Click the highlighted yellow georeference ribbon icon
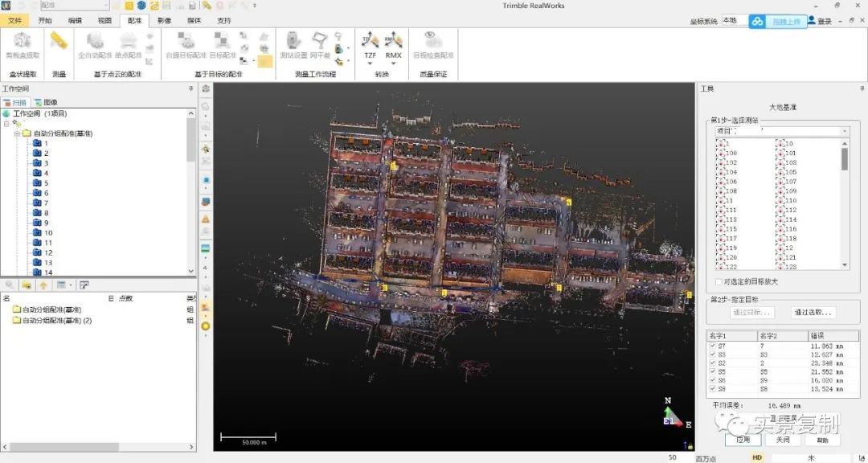Viewport: 868px width, 463px height. click(265, 61)
